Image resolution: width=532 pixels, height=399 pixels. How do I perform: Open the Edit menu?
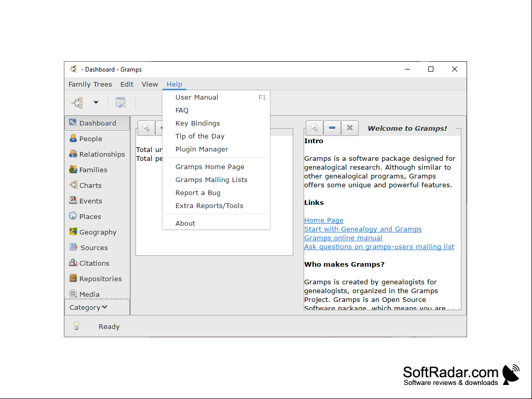tap(127, 84)
